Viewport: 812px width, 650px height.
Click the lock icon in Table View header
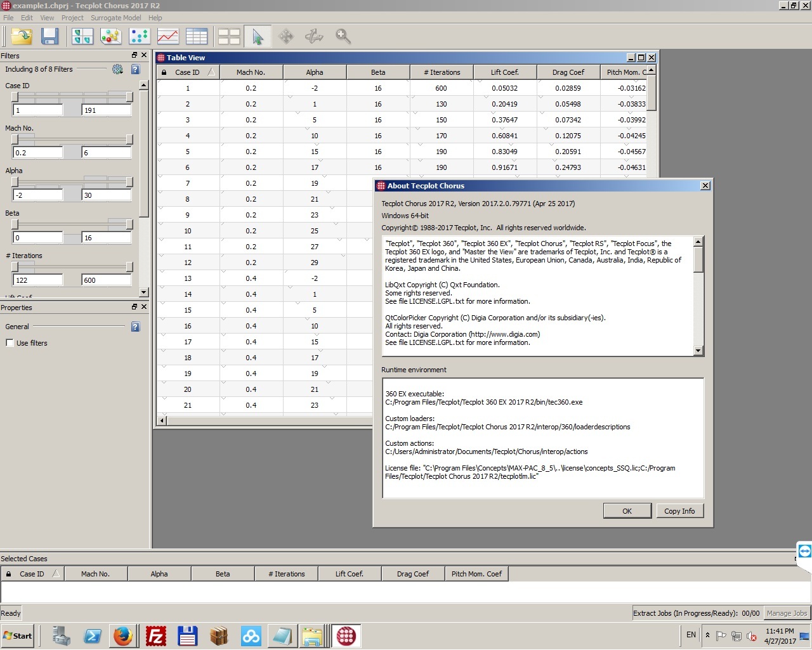point(164,72)
